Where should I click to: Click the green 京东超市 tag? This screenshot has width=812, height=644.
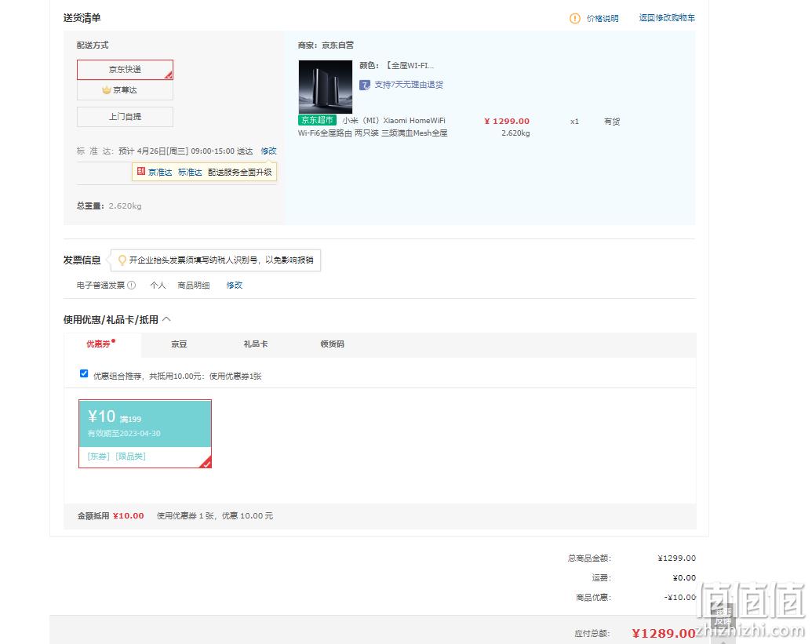(x=317, y=120)
